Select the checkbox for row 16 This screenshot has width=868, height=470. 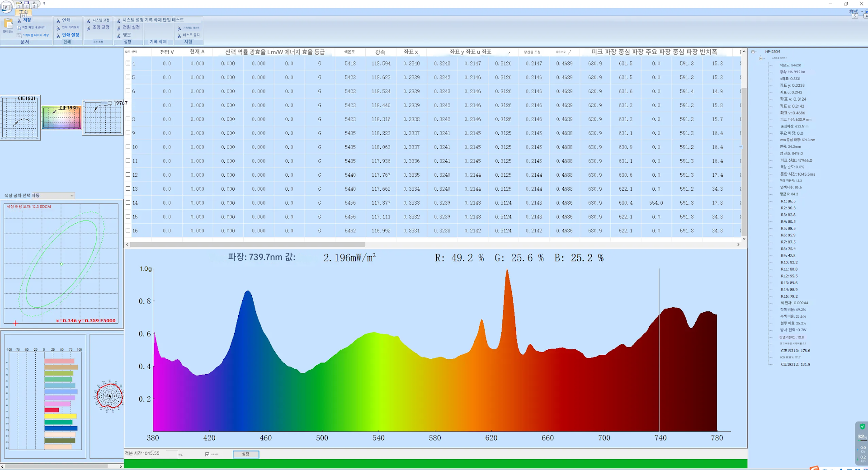(128, 230)
